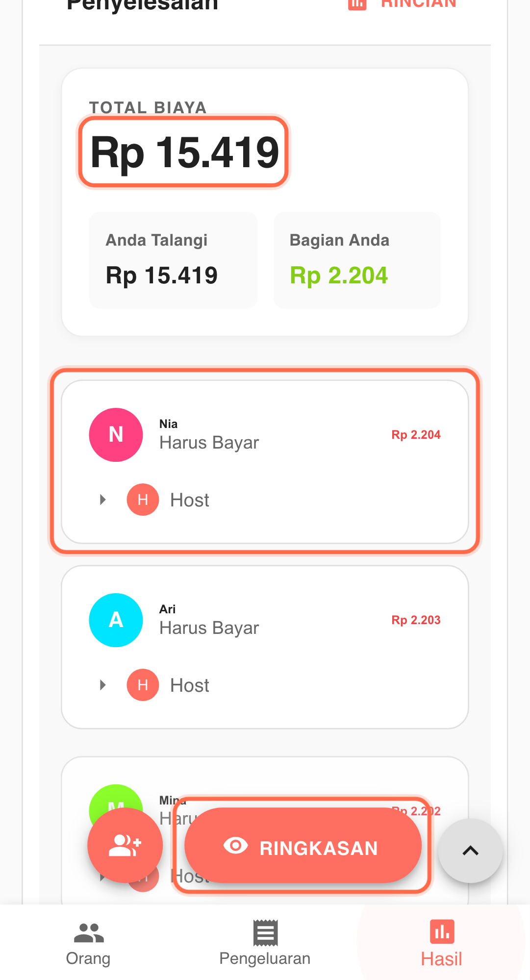
Task: Open the Orang tab
Action: (88, 943)
